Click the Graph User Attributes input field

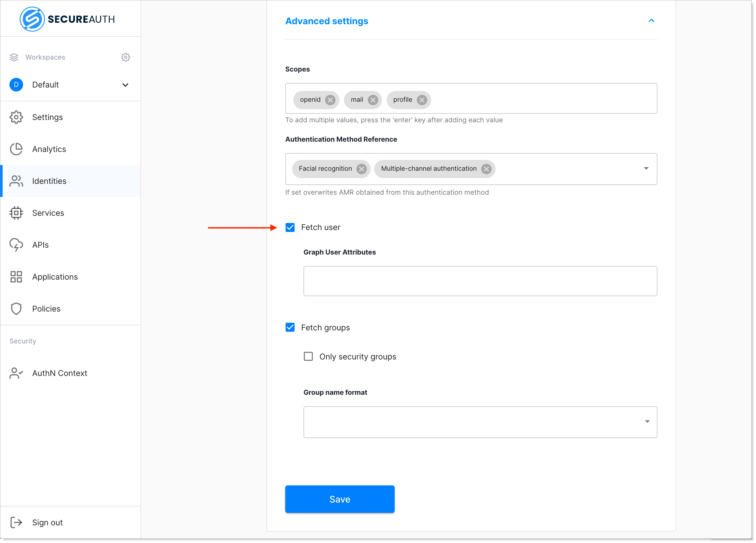tap(480, 281)
